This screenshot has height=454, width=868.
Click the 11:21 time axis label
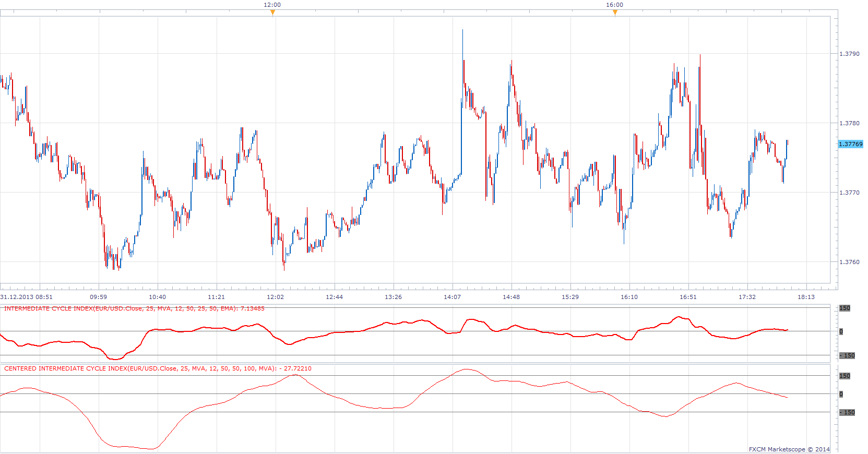(x=217, y=297)
